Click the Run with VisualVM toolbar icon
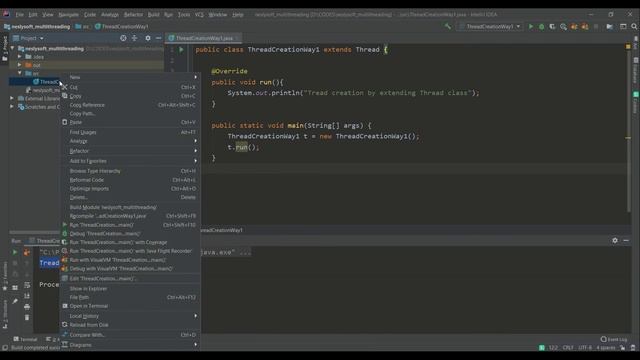This screenshot has height=360, width=640. 574,27
